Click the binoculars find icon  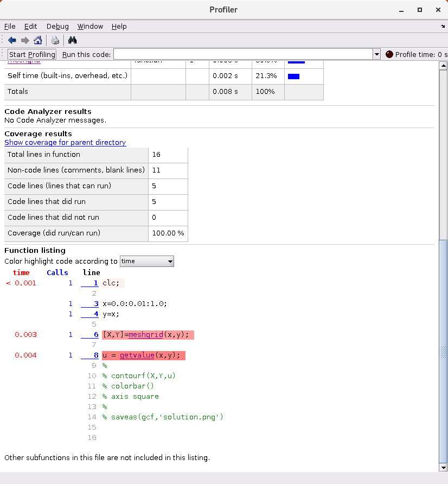point(72,40)
